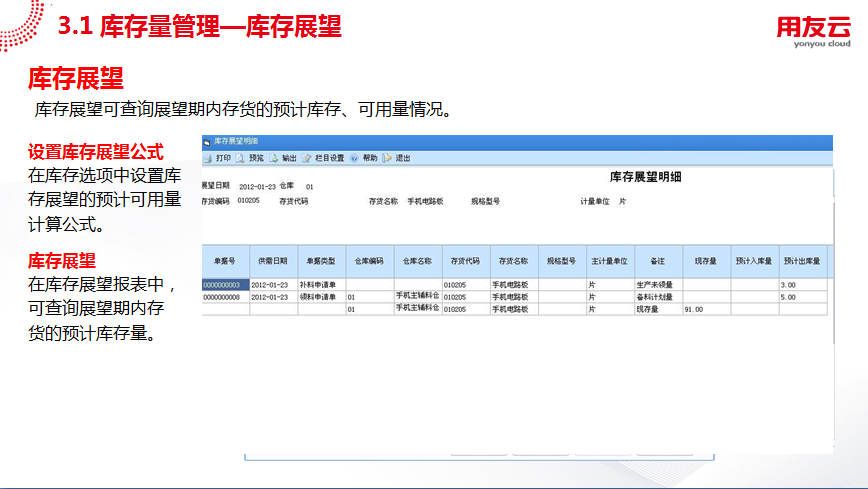Viewport: 868px width, 489px height.
Task: Sort by the 供需日期 column header
Action: [272, 261]
